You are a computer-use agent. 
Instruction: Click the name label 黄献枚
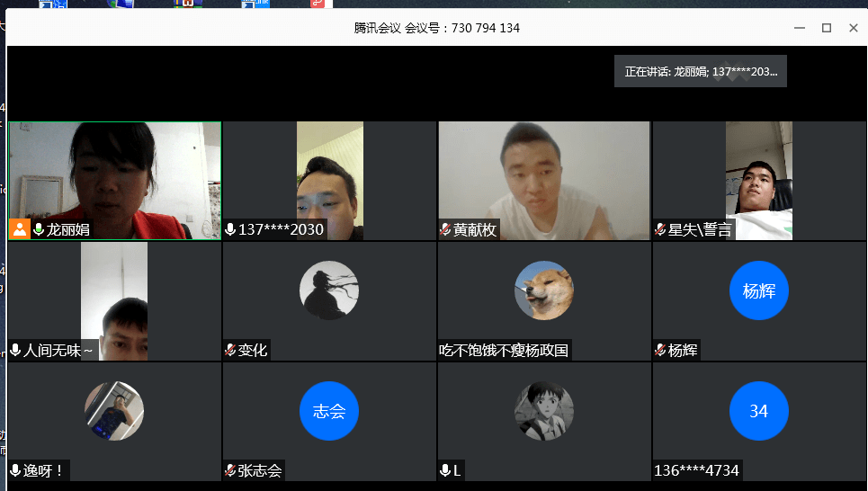[474, 229]
